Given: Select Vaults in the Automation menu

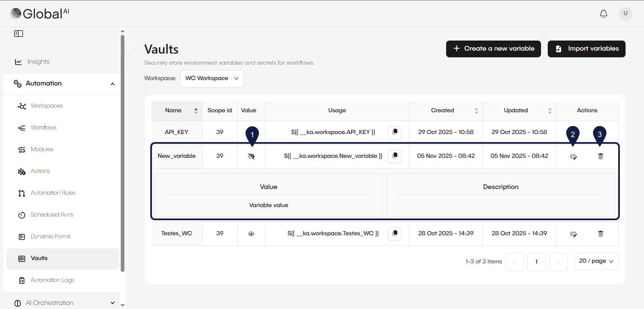Looking at the screenshot, I should (x=39, y=258).
